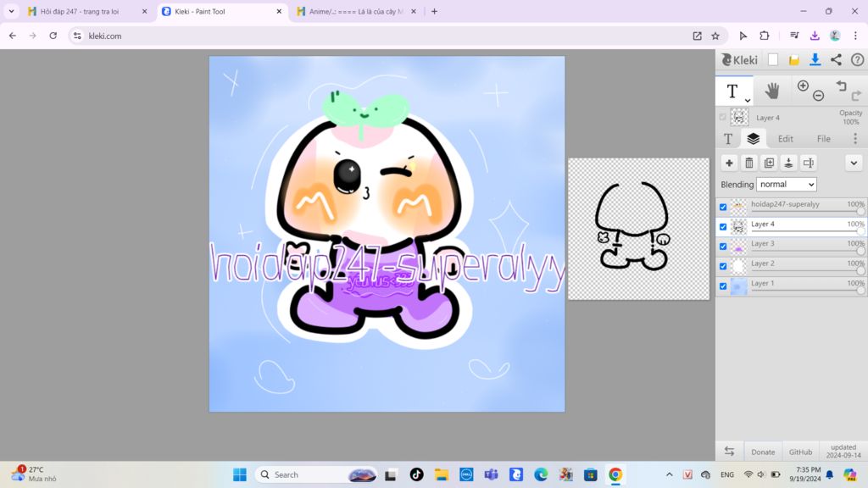
Task: Select the Hand pan tool
Action: point(771,91)
